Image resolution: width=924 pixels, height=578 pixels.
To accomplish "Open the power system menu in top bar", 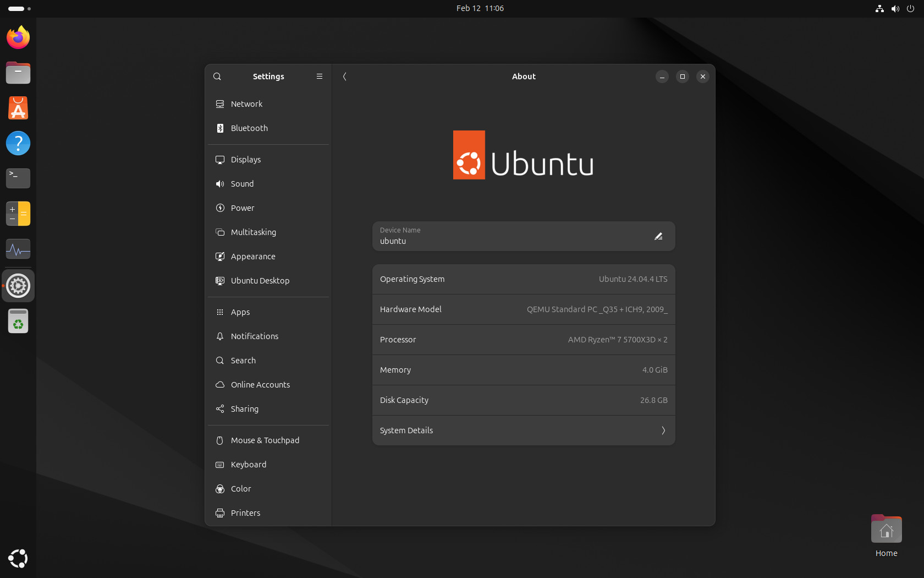I will [x=911, y=8].
